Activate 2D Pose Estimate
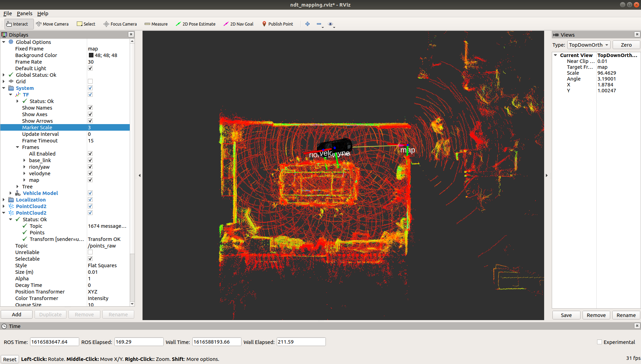Image resolution: width=641 pixels, height=364 pixels. pos(196,24)
